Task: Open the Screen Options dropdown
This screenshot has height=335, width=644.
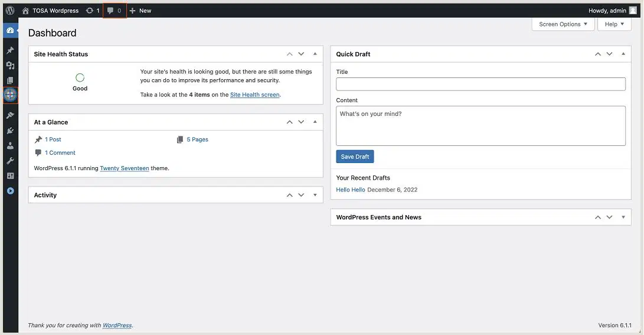Action: pos(563,24)
